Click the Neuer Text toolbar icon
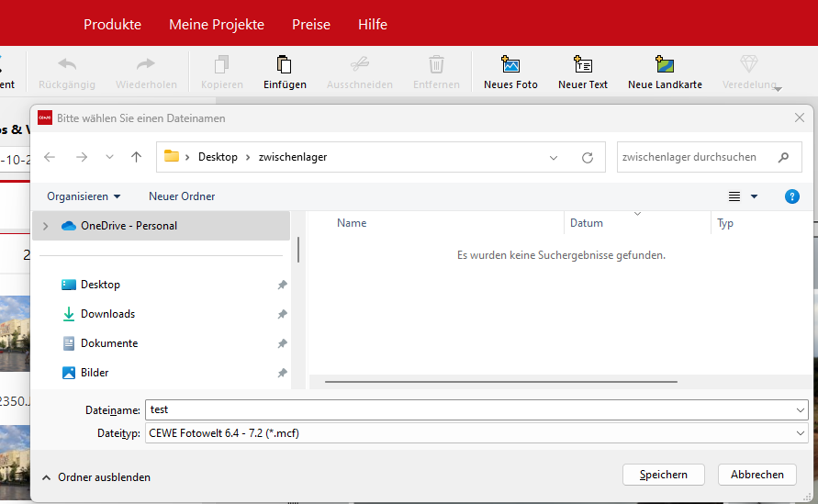The height and width of the screenshot is (504, 818). [x=583, y=65]
